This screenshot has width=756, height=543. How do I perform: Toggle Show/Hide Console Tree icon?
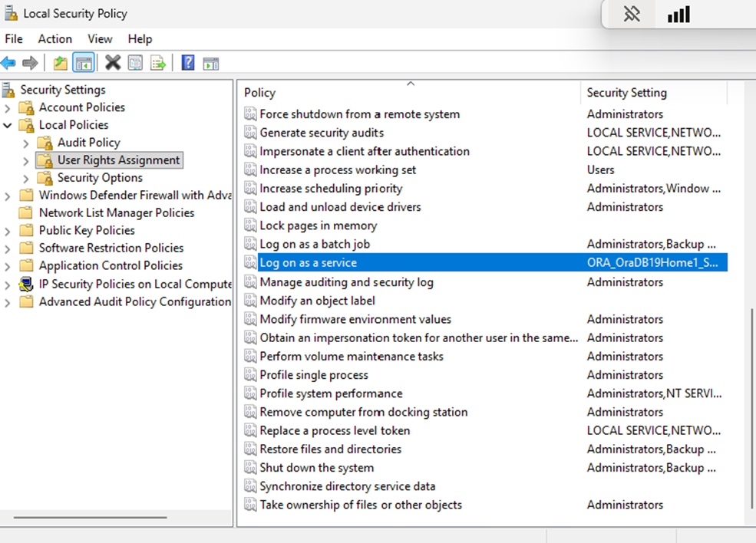(x=84, y=63)
